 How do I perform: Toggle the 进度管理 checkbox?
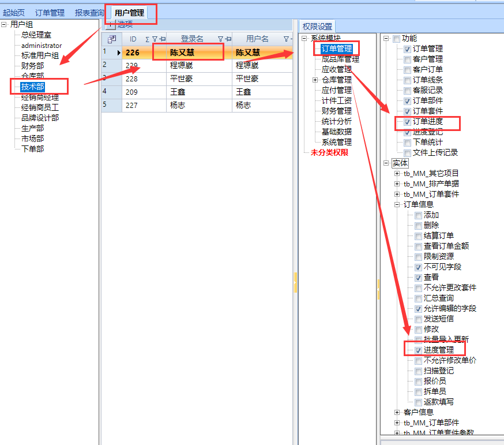point(418,350)
